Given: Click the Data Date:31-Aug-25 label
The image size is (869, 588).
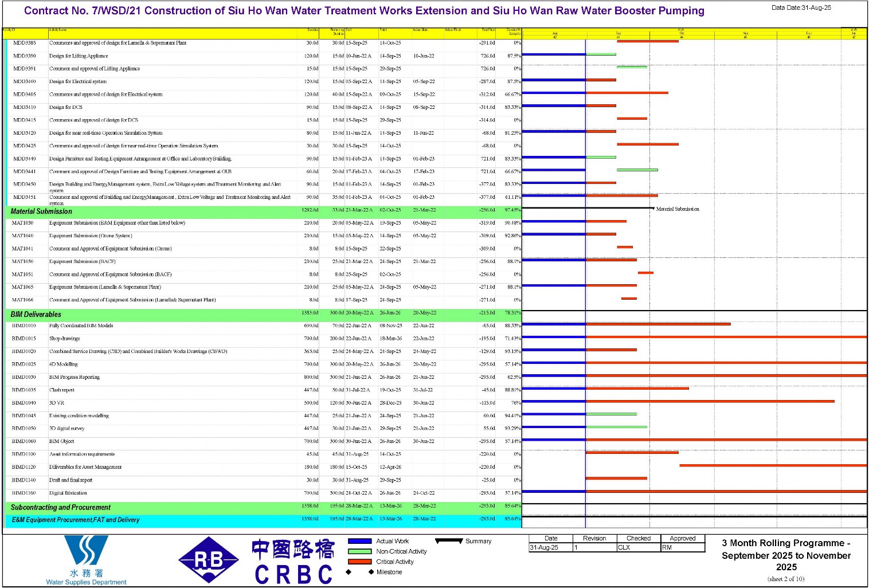Looking at the screenshot, I should click(x=801, y=8).
